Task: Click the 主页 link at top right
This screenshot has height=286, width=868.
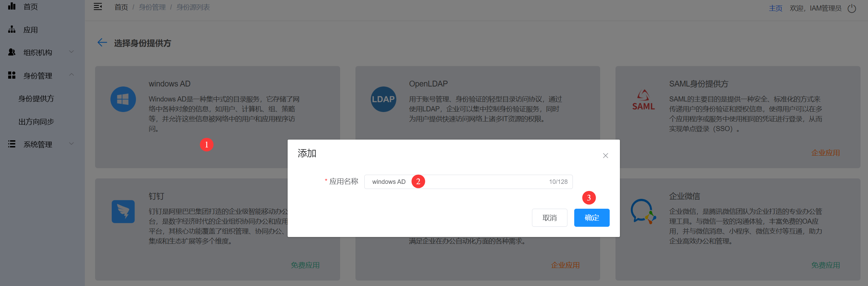Action: [x=775, y=8]
